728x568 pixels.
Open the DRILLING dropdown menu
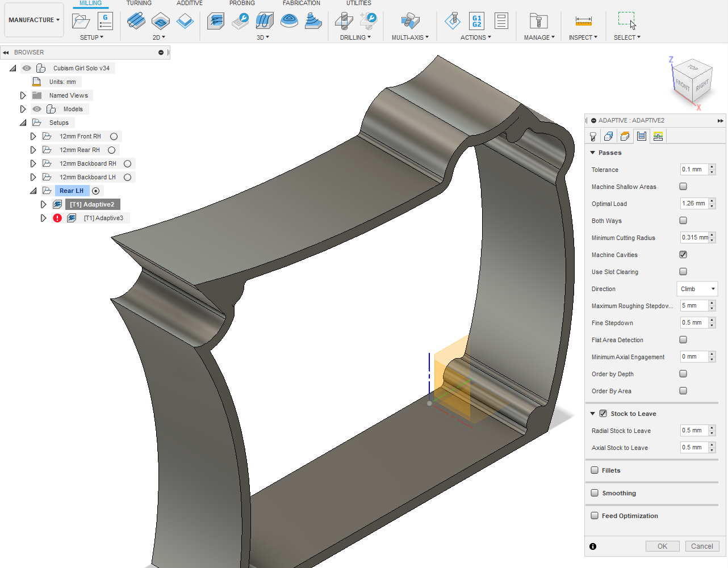tap(355, 37)
